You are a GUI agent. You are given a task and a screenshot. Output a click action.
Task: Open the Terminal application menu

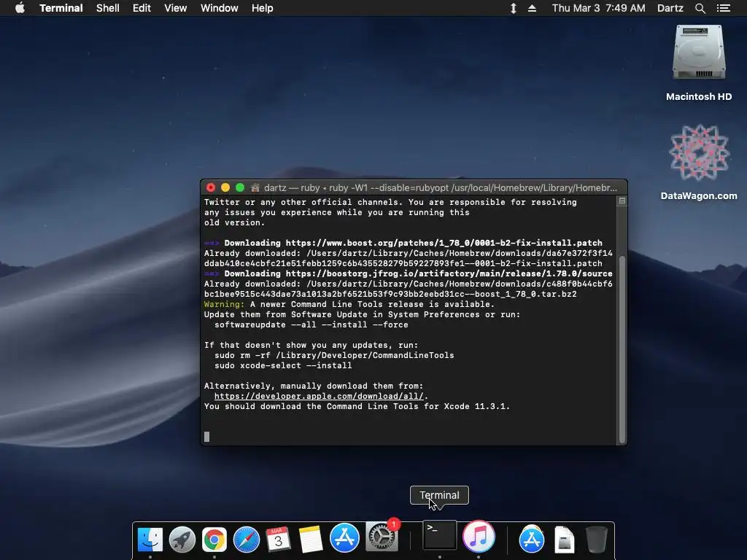[61, 8]
